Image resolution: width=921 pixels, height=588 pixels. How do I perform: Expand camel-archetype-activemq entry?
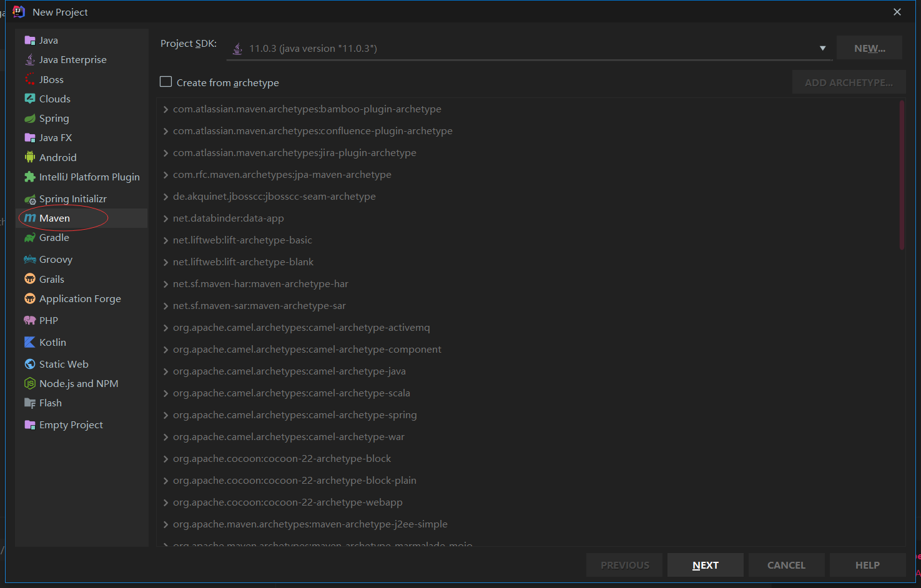(x=165, y=328)
